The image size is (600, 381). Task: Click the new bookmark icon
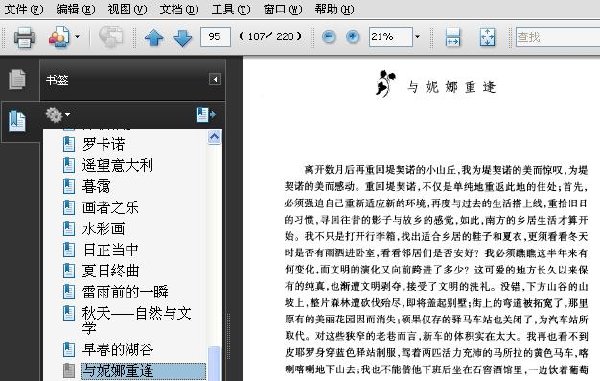[x=206, y=114]
